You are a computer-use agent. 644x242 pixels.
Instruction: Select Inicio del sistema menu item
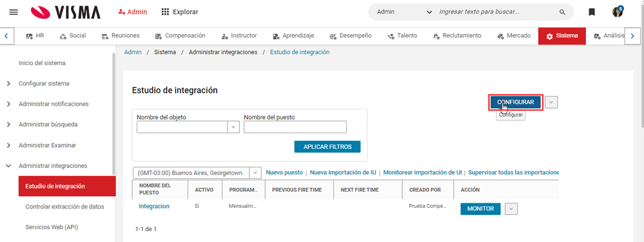point(42,63)
